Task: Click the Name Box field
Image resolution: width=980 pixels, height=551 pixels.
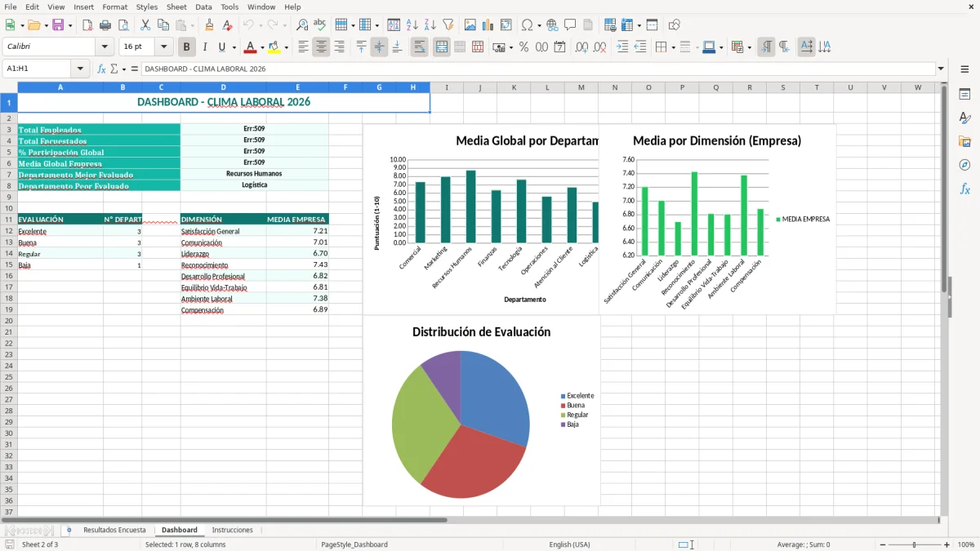Action: [38, 69]
